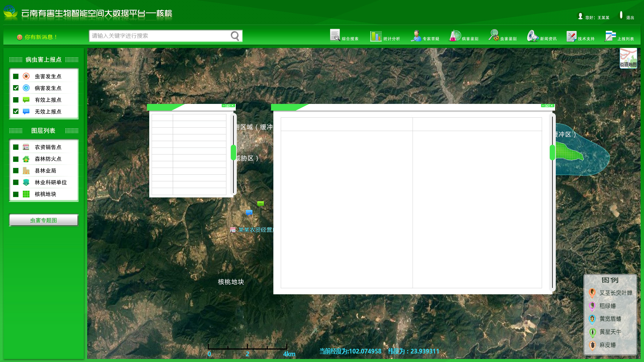Image resolution: width=644 pixels, height=362 pixels.
Task: Click the 核桃地块 grid icon
Action: [x=26, y=194]
